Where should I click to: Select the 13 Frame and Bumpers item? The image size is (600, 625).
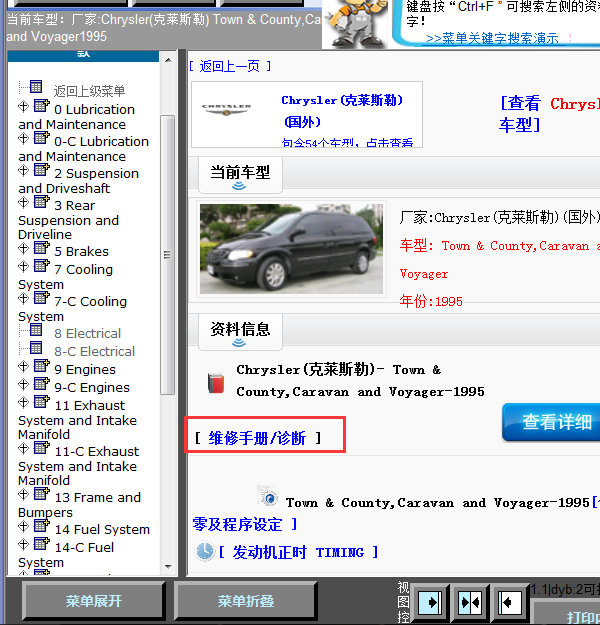pos(79,505)
